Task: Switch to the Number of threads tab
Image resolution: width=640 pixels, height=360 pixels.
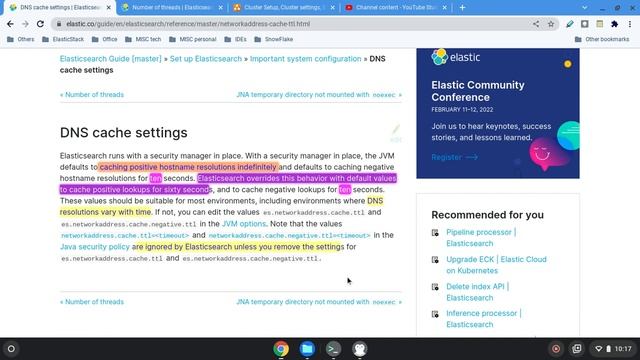Action: pyautogui.click(x=171, y=7)
